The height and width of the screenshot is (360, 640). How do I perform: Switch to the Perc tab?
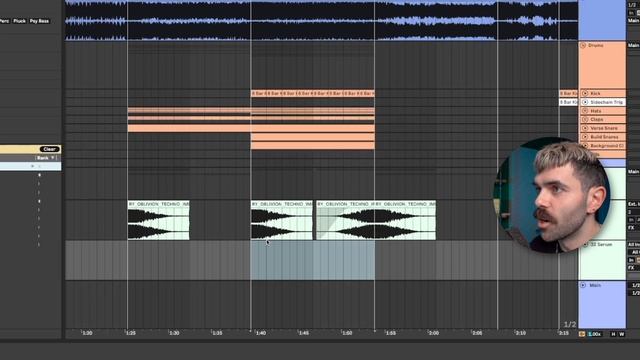click(4, 21)
